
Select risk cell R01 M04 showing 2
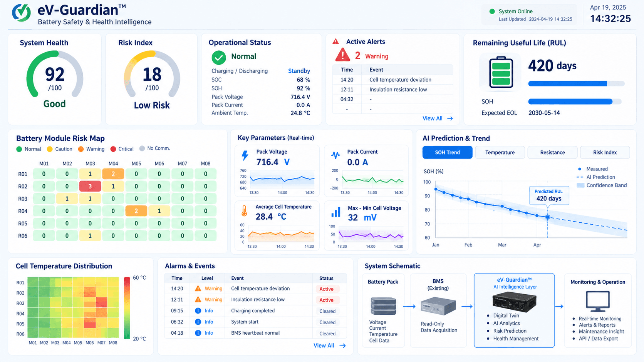click(113, 174)
